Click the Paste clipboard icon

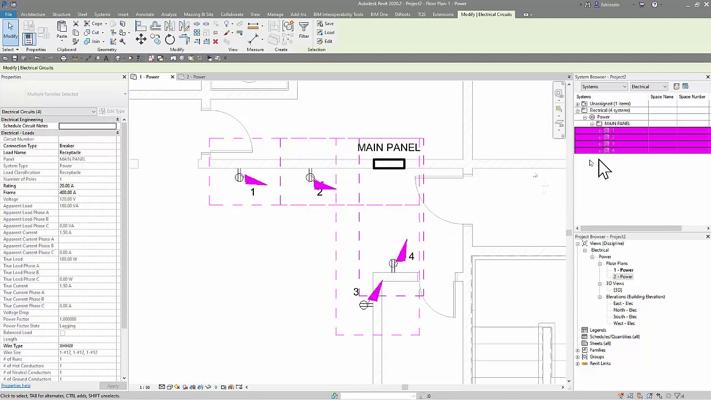[x=62, y=32]
